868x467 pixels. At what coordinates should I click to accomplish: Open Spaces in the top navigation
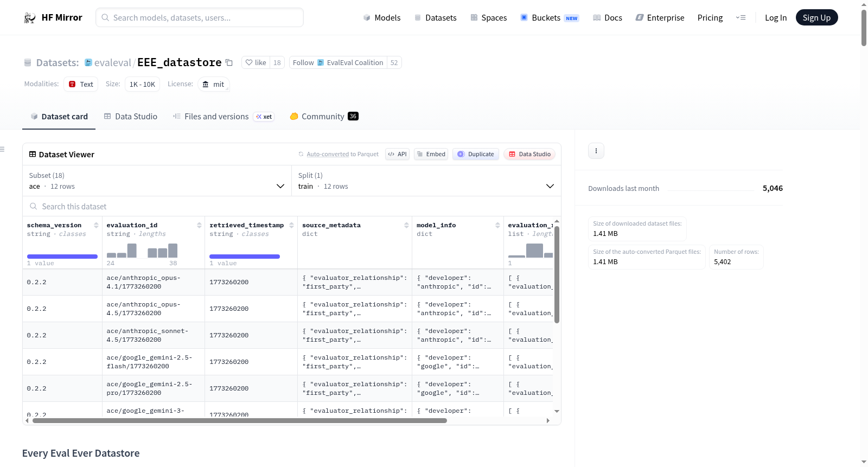pyautogui.click(x=488, y=17)
